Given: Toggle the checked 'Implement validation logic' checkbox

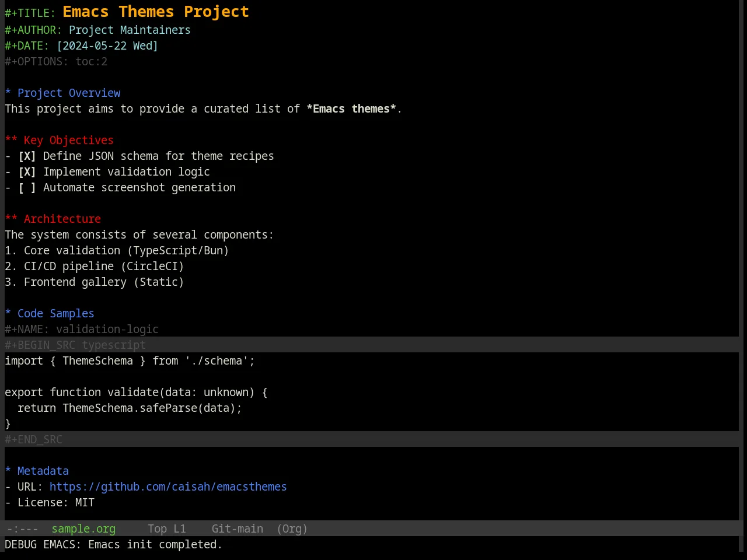Looking at the screenshot, I should tap(27, 172).
